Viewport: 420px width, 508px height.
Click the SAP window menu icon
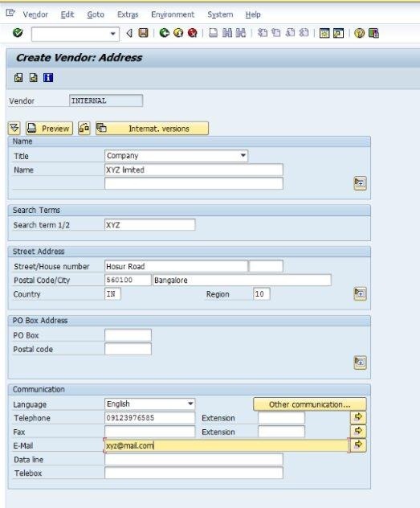pyautogui.click(x=10, y=14)
